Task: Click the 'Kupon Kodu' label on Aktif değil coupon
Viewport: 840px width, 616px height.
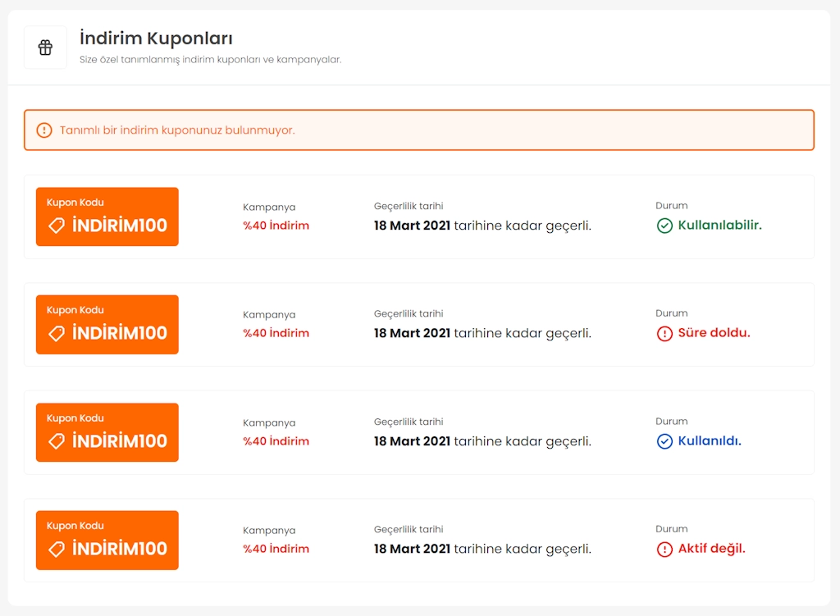Action: (75, 526)
